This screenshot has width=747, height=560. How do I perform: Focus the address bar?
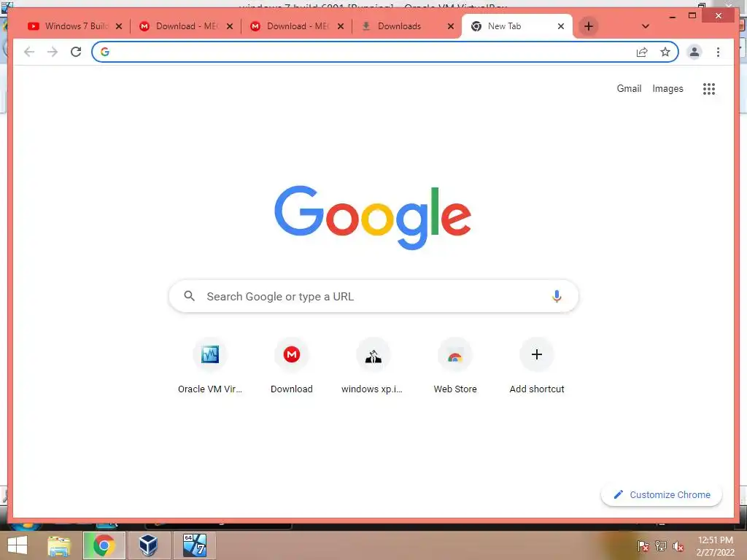(x=371, y=52)
